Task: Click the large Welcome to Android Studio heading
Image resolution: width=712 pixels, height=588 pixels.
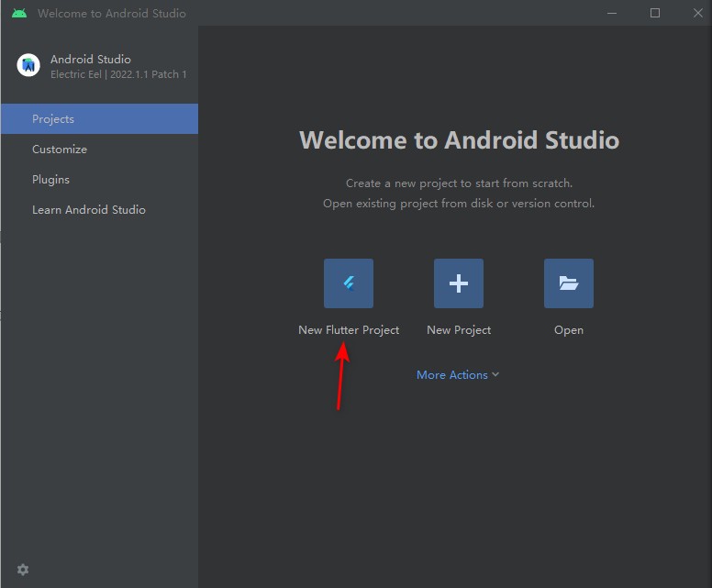Action: pos(459,140)
